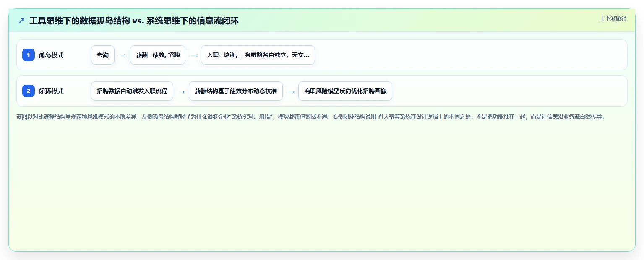The image size is (644, 260).
Task: Click the diagonal arrow icon beside the title
Action: point(21,21)
